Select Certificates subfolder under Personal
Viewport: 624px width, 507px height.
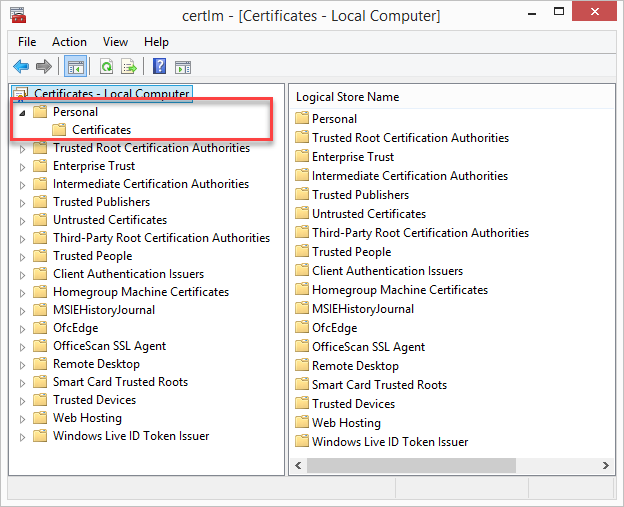tap(101, 130)
